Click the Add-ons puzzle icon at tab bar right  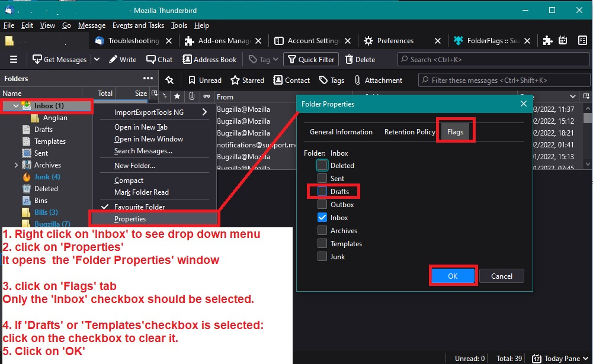(x=548, y=41)
